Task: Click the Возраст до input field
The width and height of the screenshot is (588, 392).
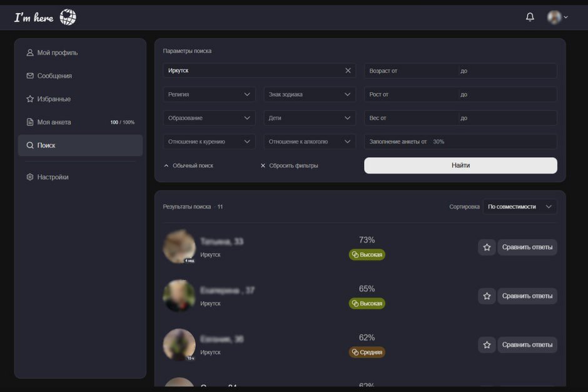Action: point(508,71)
